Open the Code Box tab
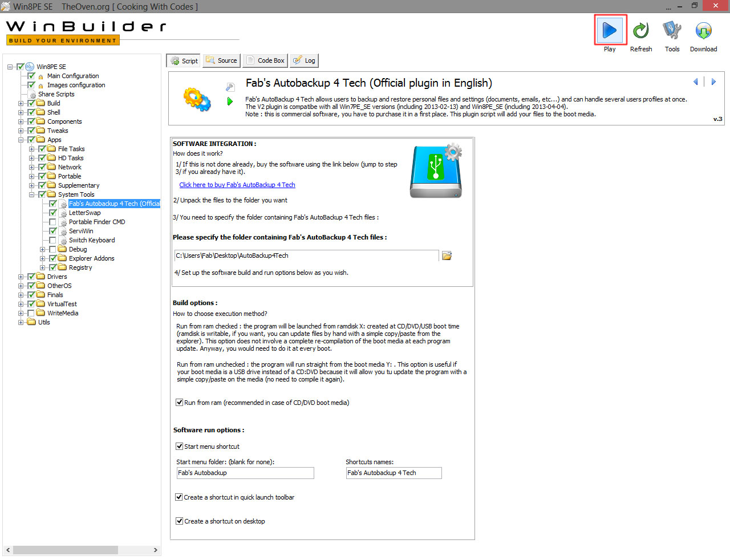The height and width of the screenshot is (560, 730). [x=265, y=60]
